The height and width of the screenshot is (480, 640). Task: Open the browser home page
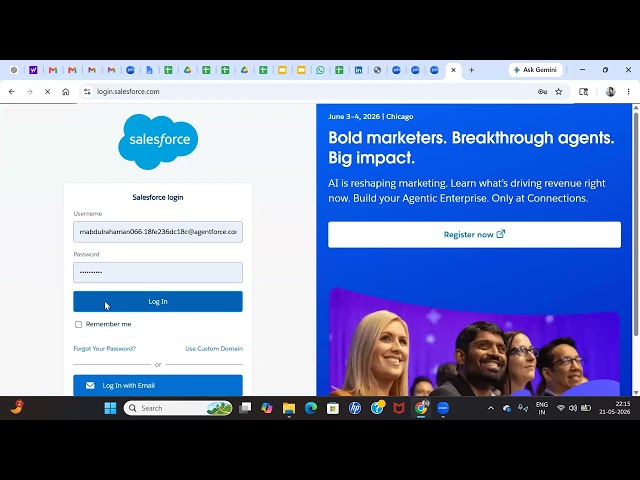point(66,92)
